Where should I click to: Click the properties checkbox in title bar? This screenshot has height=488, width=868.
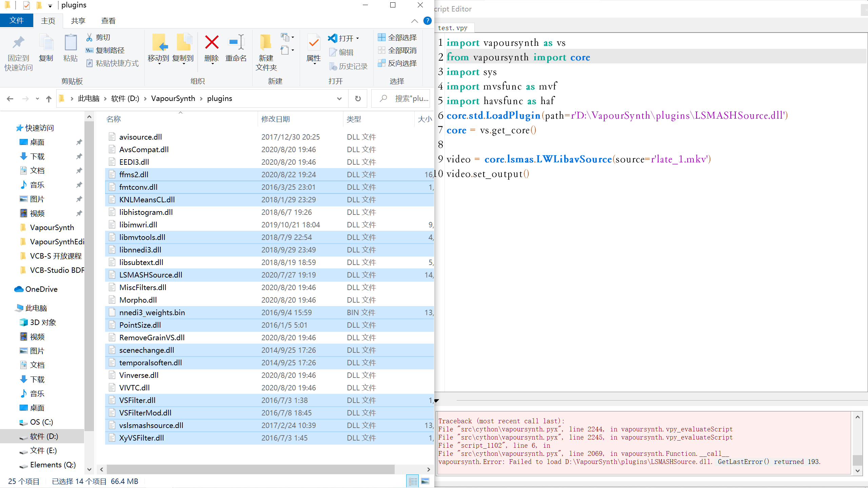click(27, 5)
